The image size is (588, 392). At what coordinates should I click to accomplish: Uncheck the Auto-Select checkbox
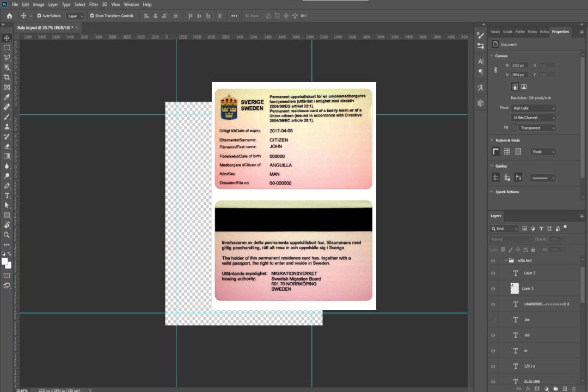click(39, 16)
